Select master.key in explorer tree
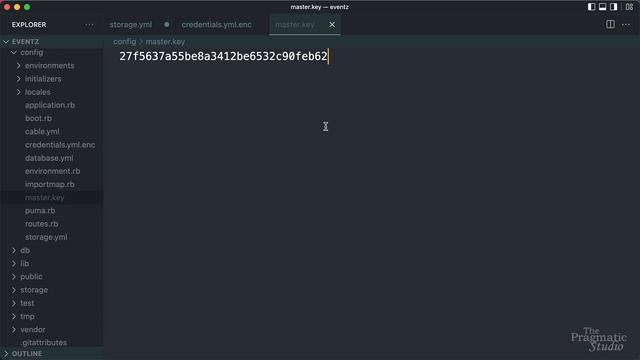Viewport: 640px width, 360px height. (x=44, y=198)
